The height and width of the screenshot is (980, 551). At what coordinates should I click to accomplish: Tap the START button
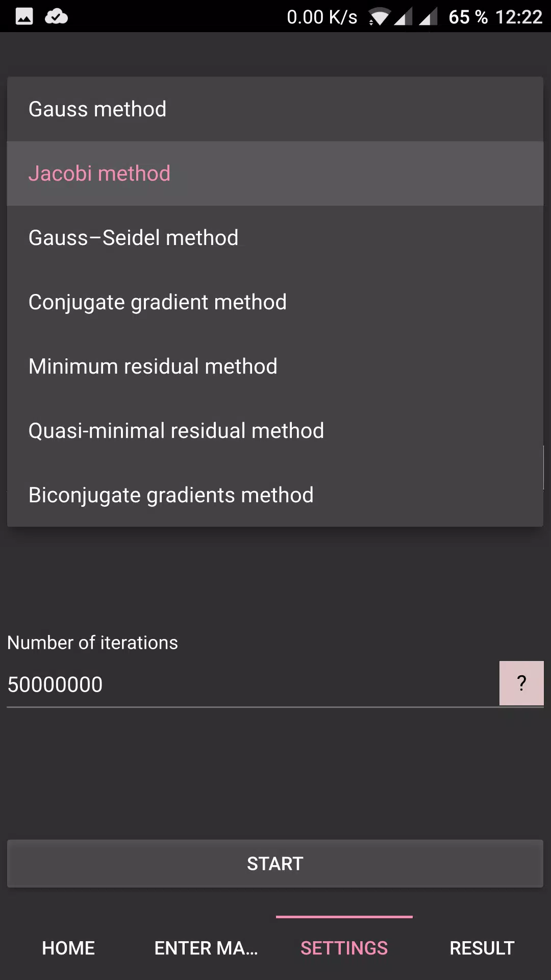275,864
